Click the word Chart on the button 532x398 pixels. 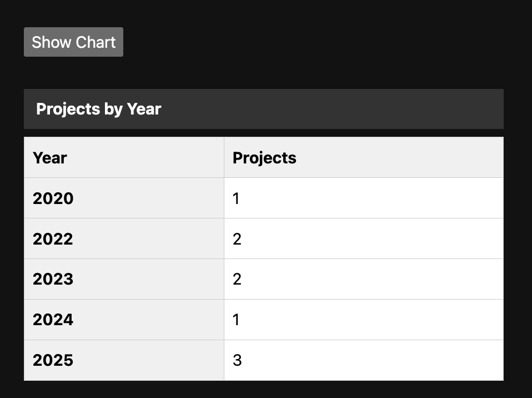pos(96,42)
